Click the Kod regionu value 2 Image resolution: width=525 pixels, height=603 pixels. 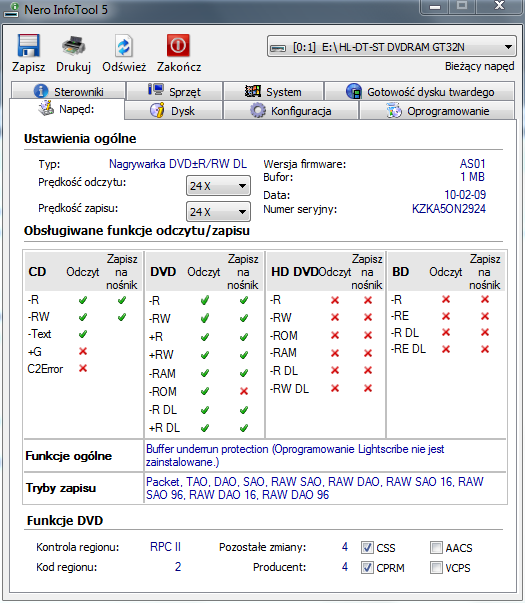[178, 567]
